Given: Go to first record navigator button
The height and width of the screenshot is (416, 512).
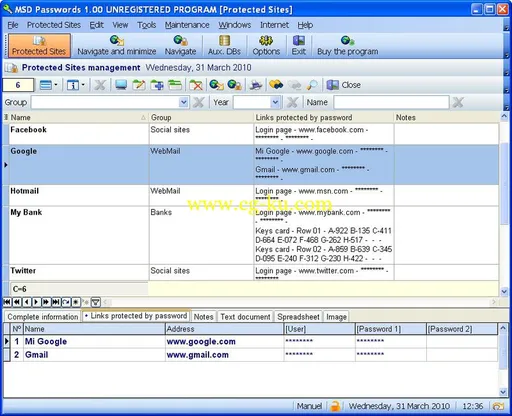Looking at the screenshot, I should tap(7, 302).
